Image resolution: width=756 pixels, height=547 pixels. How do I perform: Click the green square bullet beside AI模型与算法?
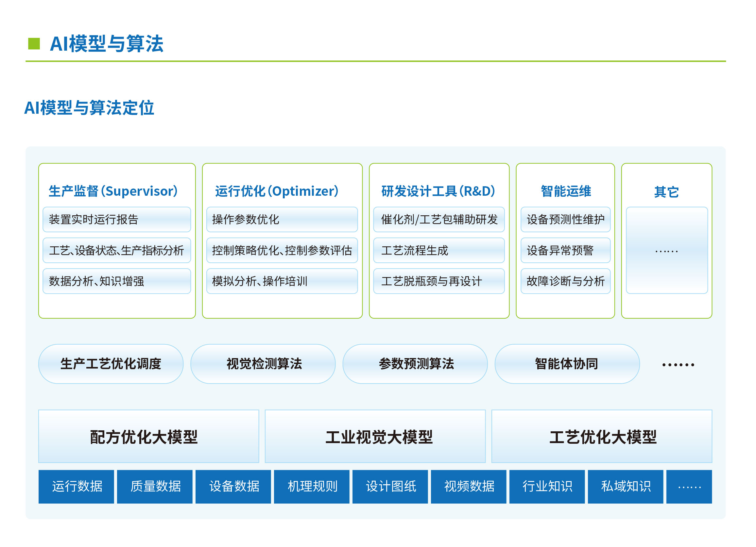34,44
